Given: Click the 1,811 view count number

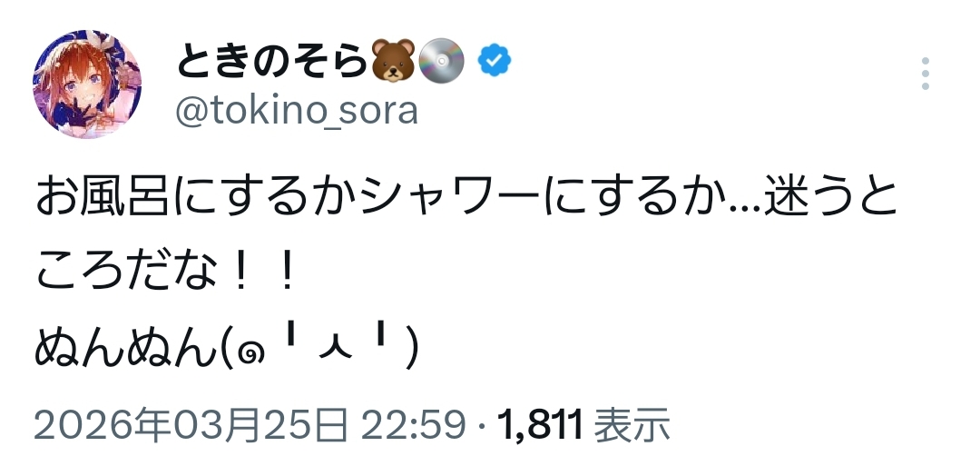Looking at the screenshot, I should coord(541,423).
